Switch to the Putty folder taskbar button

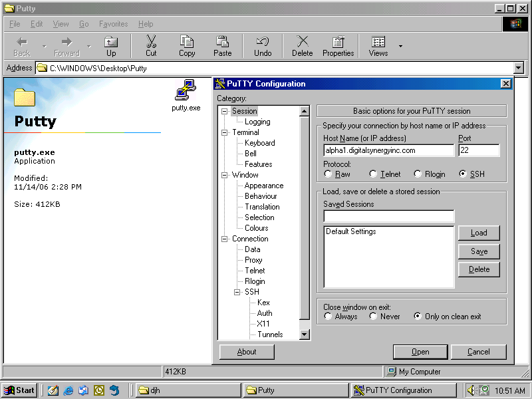pos(295,390)
